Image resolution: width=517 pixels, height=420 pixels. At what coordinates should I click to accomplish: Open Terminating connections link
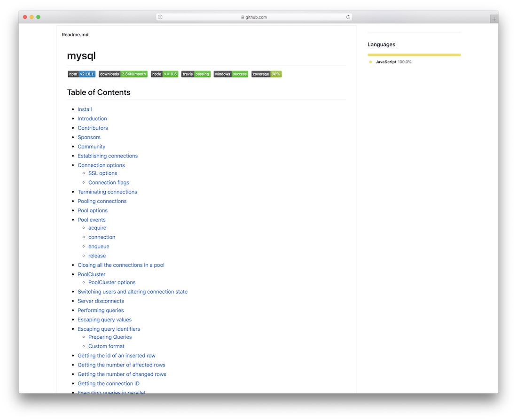[x=107, y=192]
